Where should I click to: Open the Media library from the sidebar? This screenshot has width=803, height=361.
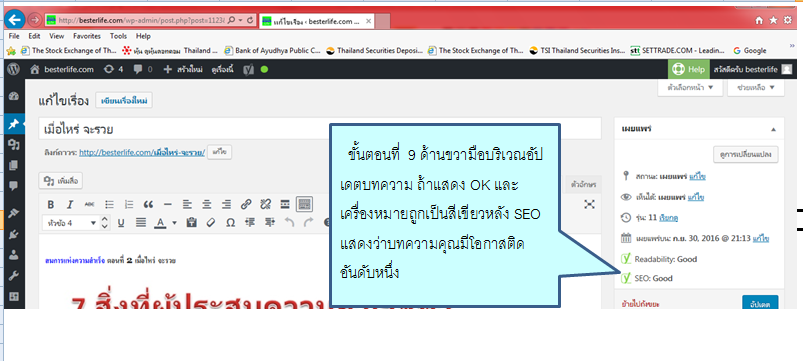[x=14, y=145]
